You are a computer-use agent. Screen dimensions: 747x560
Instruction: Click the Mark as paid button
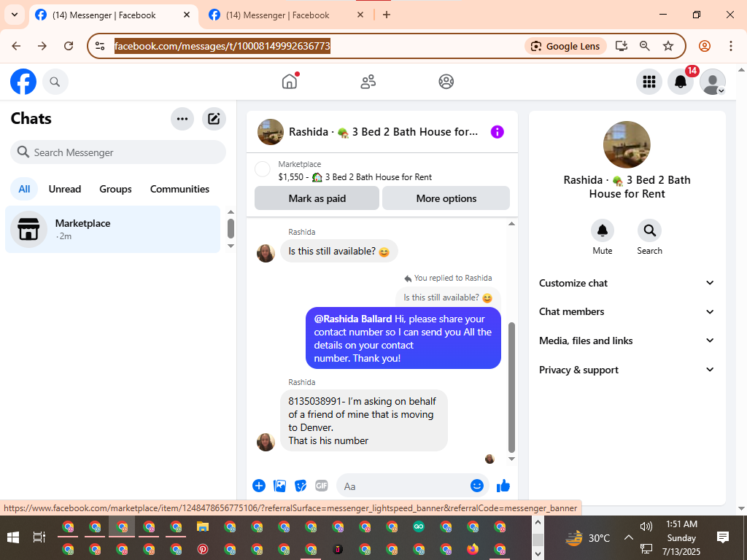(x=317, y=198)
